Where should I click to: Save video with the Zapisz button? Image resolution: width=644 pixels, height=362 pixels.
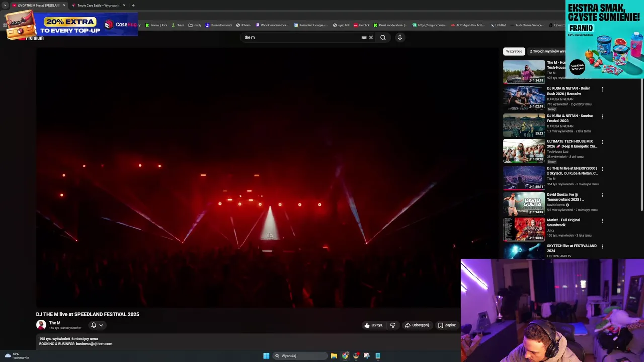tap(447, 325)
